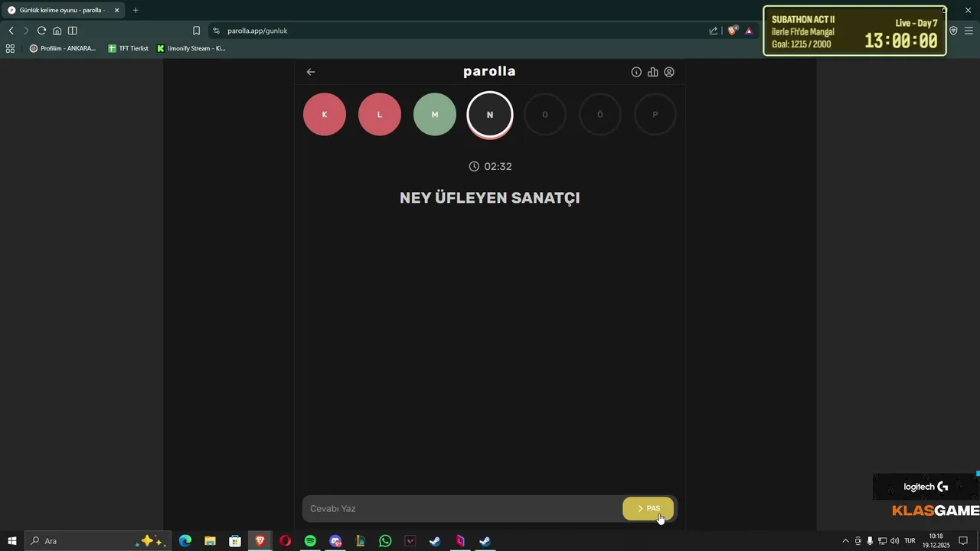This screenshot has width=980, height=551.
Task: Open Microsoft Edge from taskbar
Action: pos(185,541)
